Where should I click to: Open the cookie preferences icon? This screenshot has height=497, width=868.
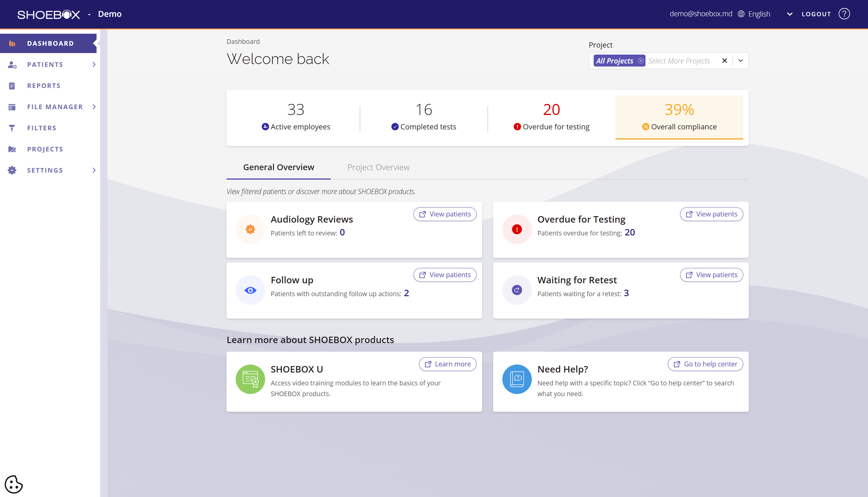[14, 484]
